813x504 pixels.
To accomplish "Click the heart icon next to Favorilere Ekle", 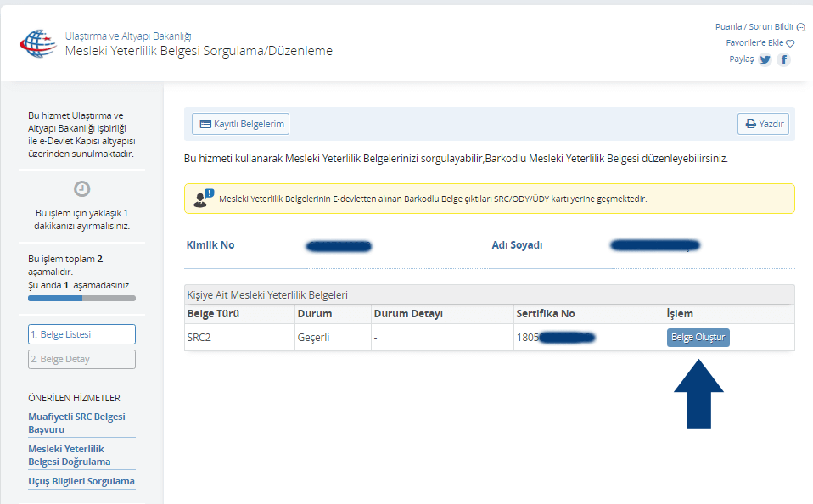I will click(x=790, y=43).
